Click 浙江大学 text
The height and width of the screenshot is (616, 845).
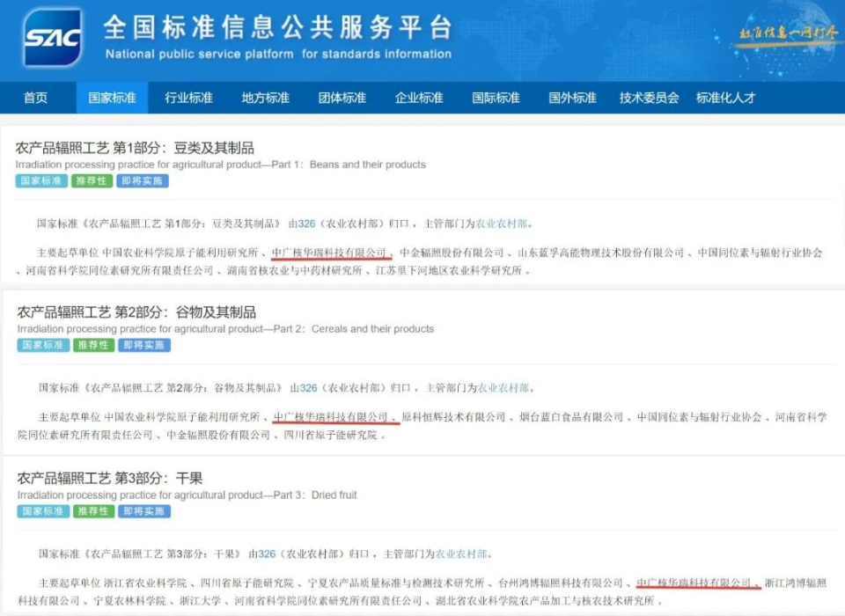pyautogui.click(x=200, y=601)
